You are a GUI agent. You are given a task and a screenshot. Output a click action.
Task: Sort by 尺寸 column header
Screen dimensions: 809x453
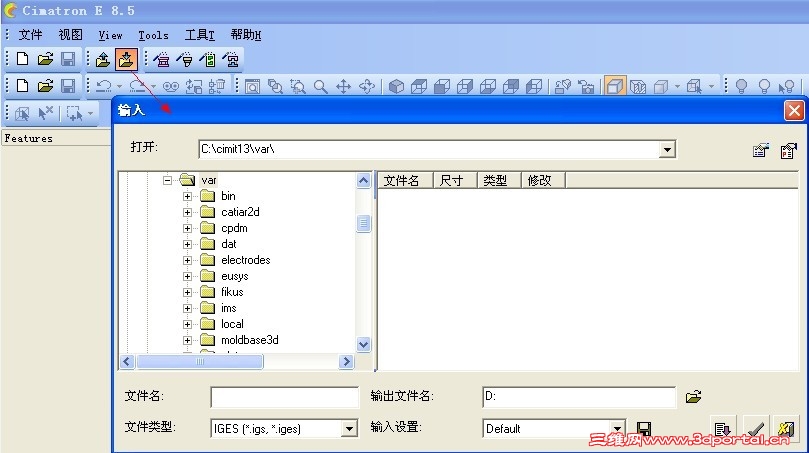pyautogui.click(x=455, y=181)
